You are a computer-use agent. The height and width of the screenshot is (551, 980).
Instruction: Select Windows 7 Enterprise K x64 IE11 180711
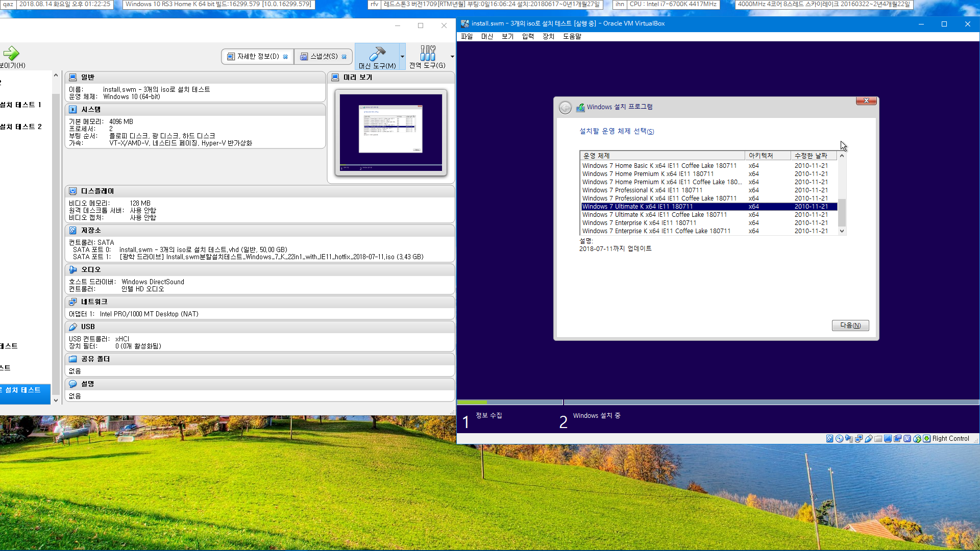point(708,223)
